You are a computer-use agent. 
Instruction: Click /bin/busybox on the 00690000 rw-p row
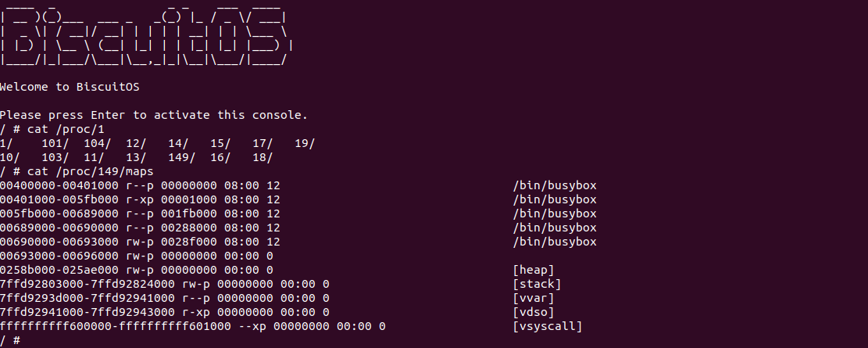(x=555, y=242)
